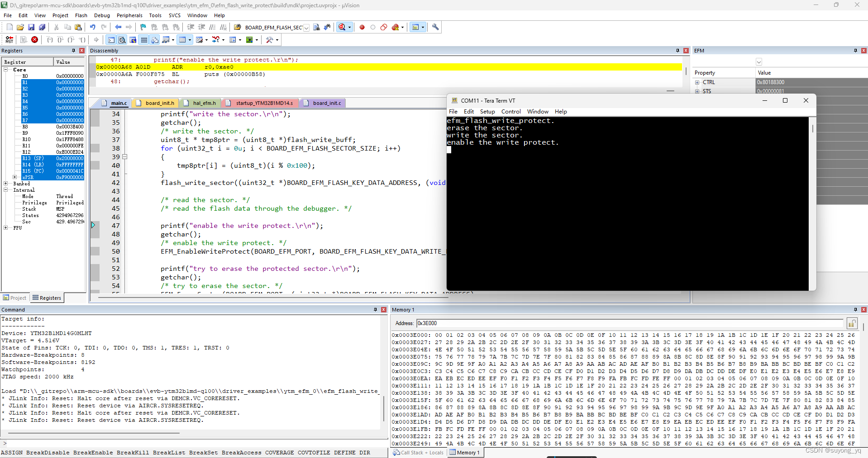Focus the Command window prompt line

tap(194, 444)
